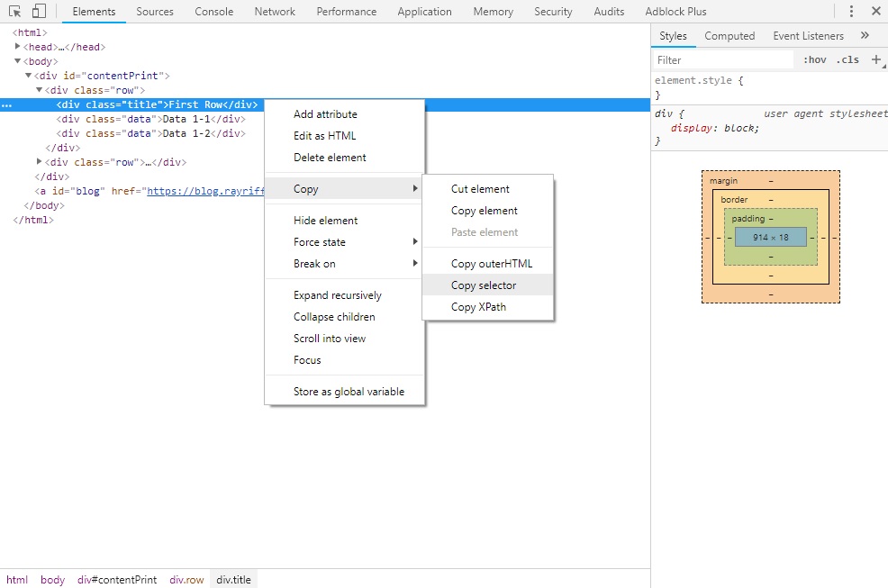
Task: Open the Application tab
Action: click(425, 12)
